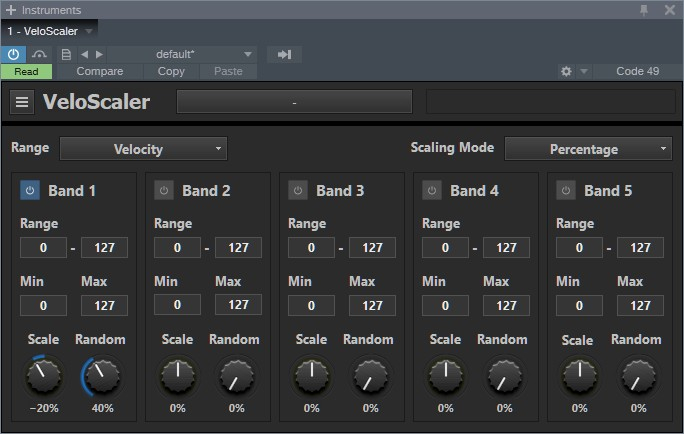Toggle the plugin power bypass button
The height and width of the screenshot is (434, 684).
pos(14,54)
